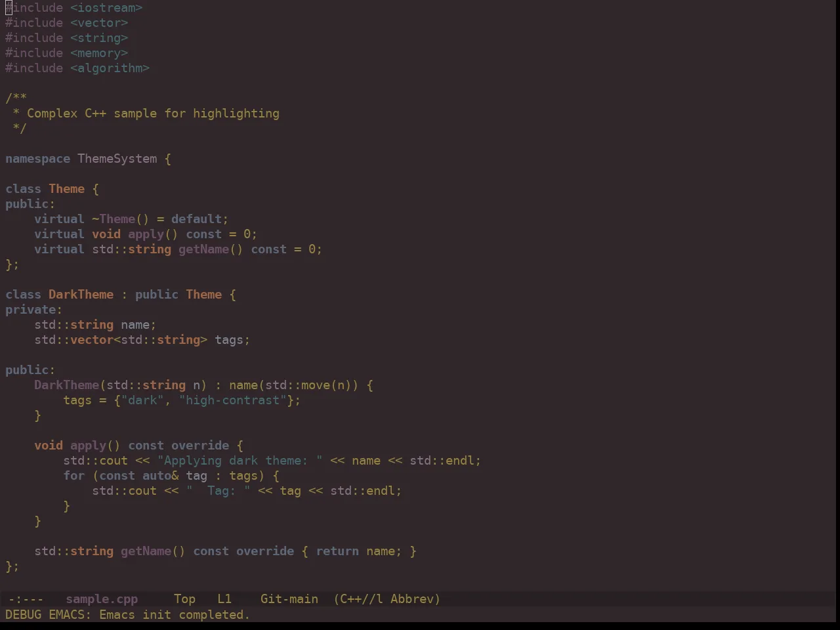Click 'const auto& tag' in the for loop
The image size is (840, 630).
[153, 476]
